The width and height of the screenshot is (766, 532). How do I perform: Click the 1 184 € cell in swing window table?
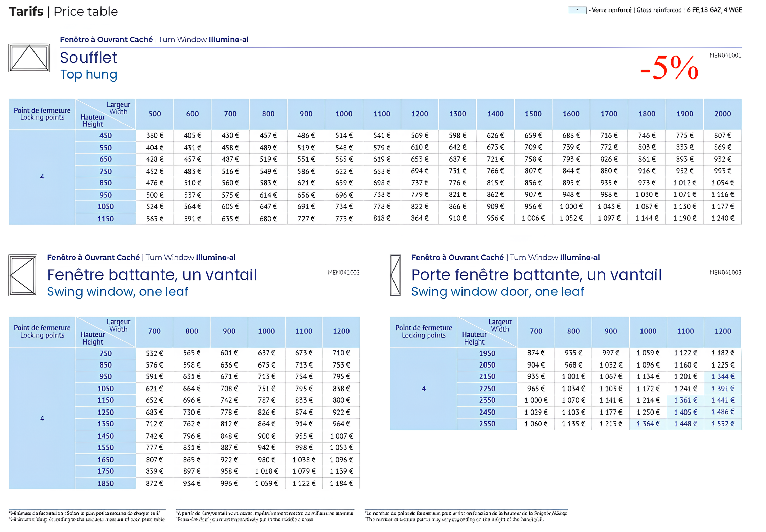tap(341, 483)
